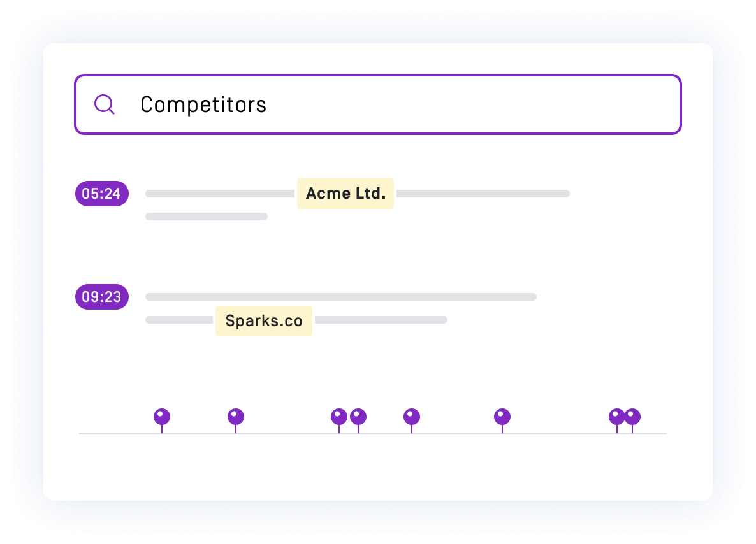Jump to the 05:24 timestamp badge
756x544 pixels.
tap(102, 194)
